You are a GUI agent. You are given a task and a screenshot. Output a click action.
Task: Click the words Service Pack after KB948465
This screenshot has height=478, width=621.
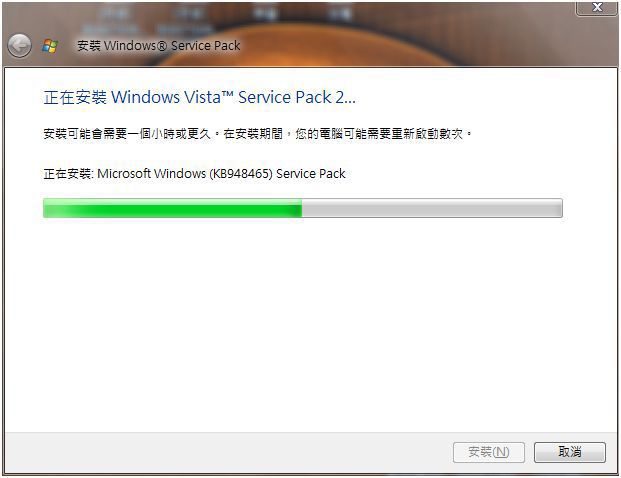click(x=310, y=173)
